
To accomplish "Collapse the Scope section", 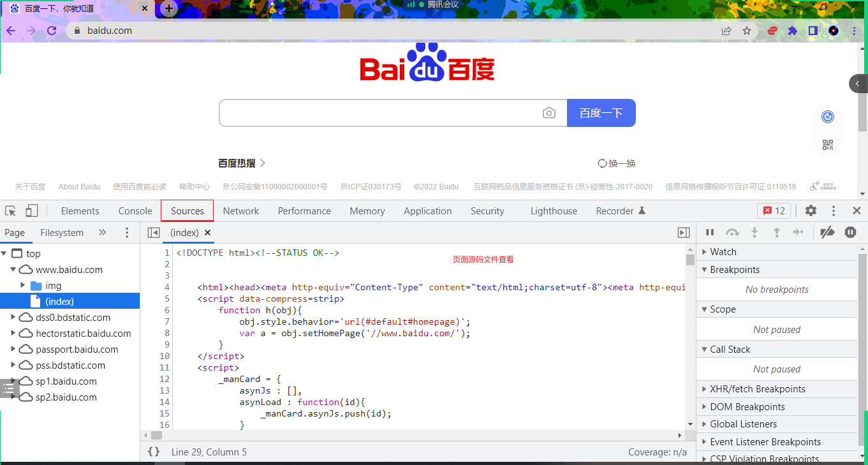I will point(777,309).
